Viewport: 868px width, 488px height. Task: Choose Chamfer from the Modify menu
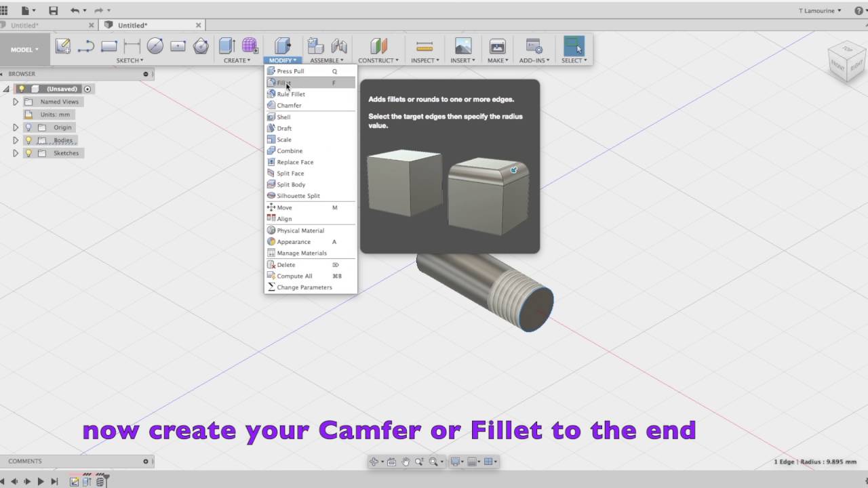(x=311, y=105)
